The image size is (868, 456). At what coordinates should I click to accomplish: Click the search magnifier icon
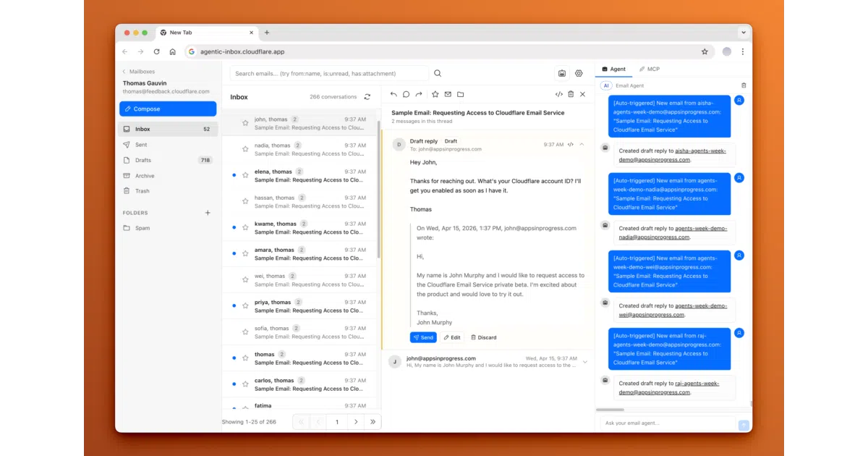coord(438,73)
